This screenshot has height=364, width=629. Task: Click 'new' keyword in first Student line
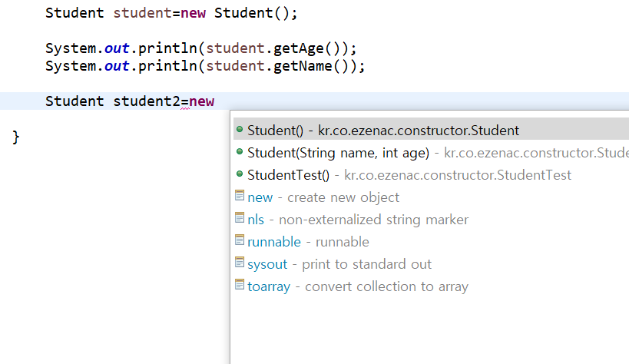194,13
